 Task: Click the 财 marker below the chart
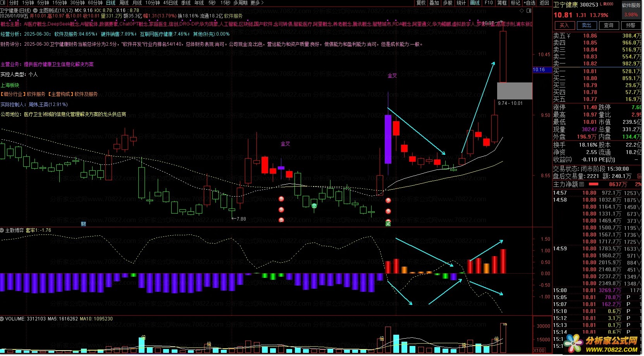point(83,224)
